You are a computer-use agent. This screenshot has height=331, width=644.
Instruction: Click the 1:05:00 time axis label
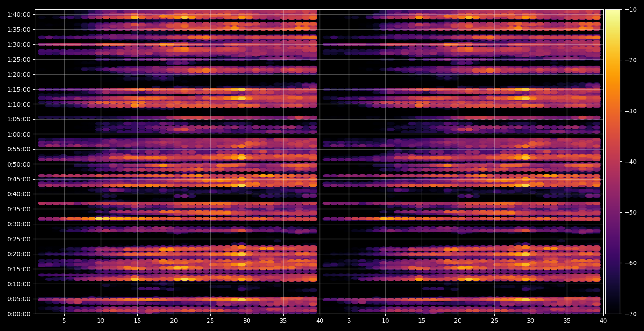click(x=19, y=119)
